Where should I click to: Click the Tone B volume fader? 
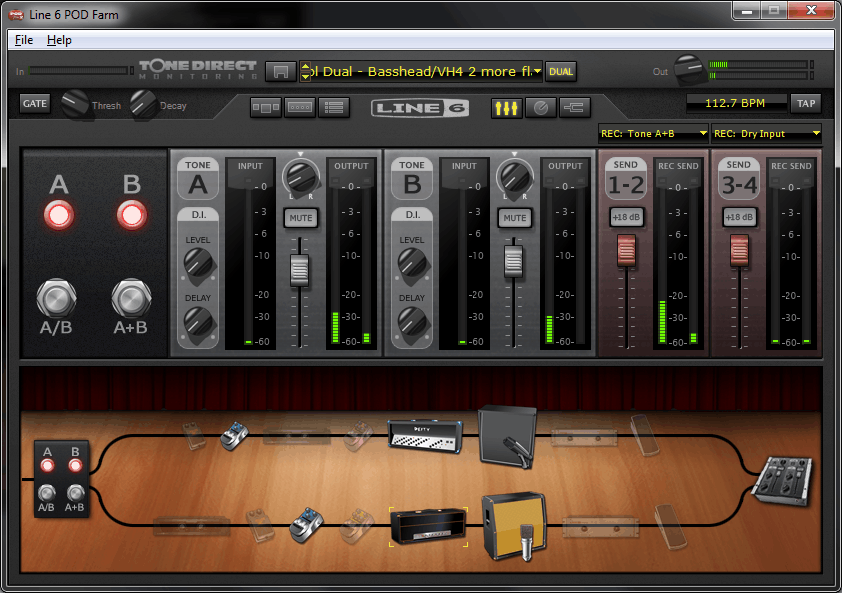513,262
